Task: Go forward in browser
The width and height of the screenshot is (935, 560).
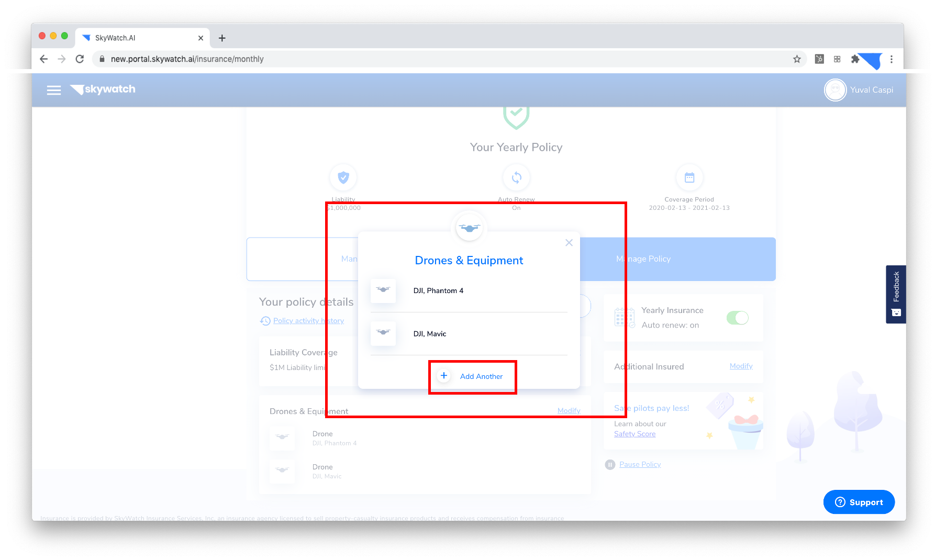Action: tap(62, 59)
